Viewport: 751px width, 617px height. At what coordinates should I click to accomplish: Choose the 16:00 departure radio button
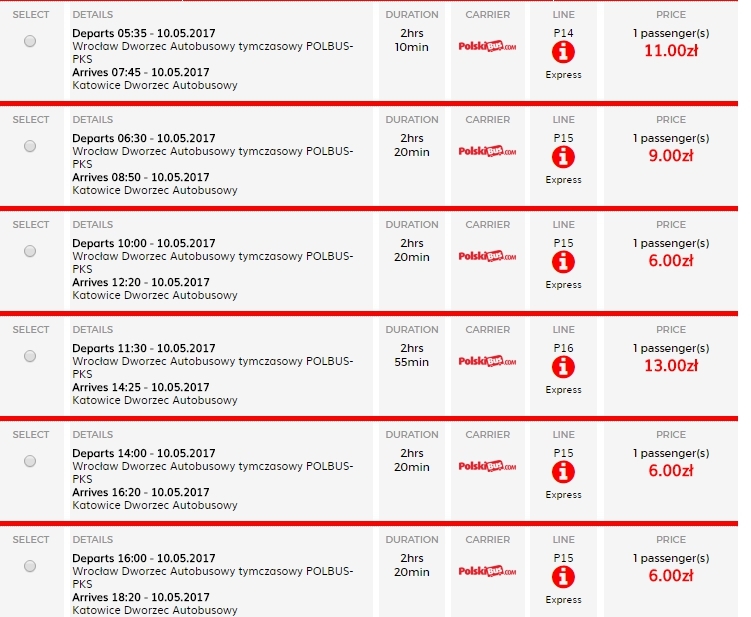click(30, 566)
